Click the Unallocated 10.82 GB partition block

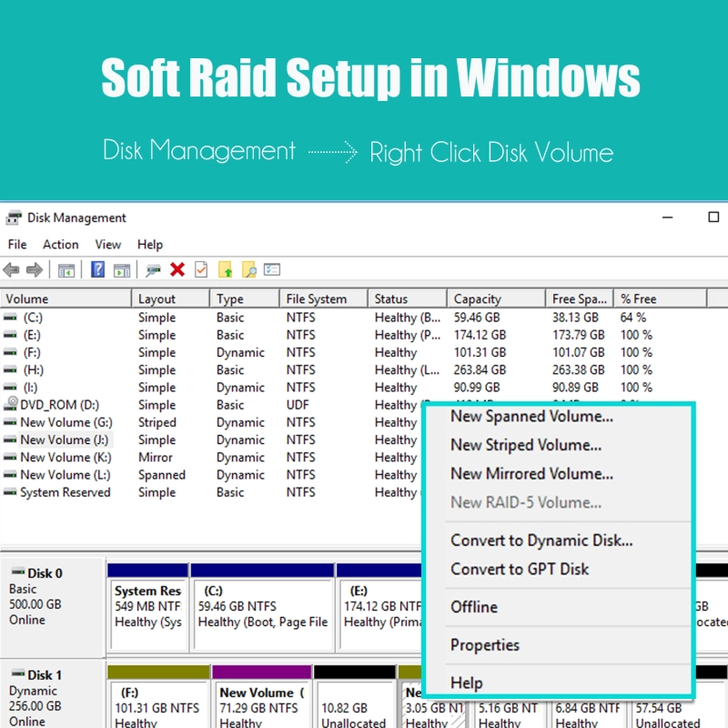tap(355, 707)
